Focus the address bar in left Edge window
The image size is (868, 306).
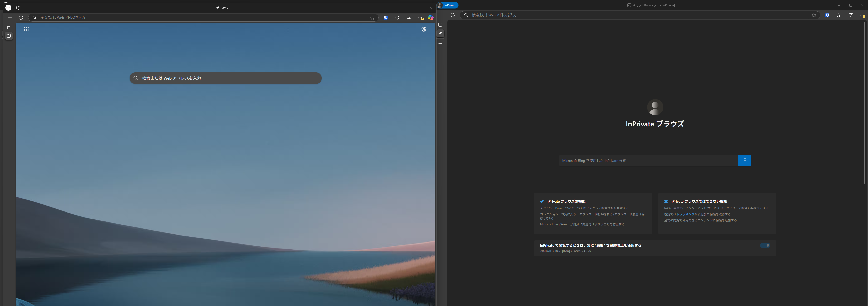pyautogui.click(x=203, y=17)
